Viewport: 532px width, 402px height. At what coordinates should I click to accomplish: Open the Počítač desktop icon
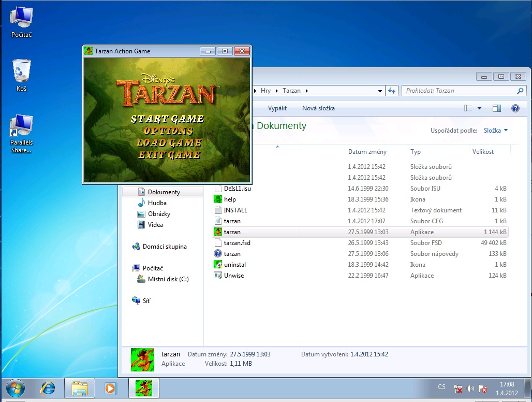pyautogui.click(x=22, y=22)
